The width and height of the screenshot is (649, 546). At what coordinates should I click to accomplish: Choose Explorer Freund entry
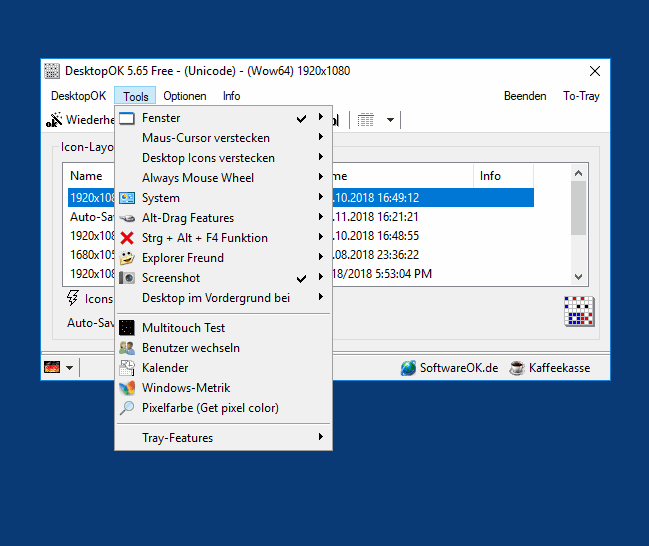(224, 258)
